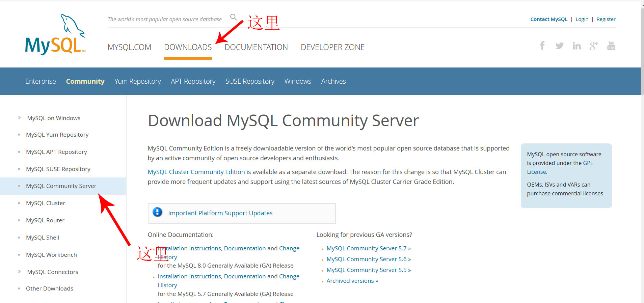Open MySQL Shell in sidebar

43,238
